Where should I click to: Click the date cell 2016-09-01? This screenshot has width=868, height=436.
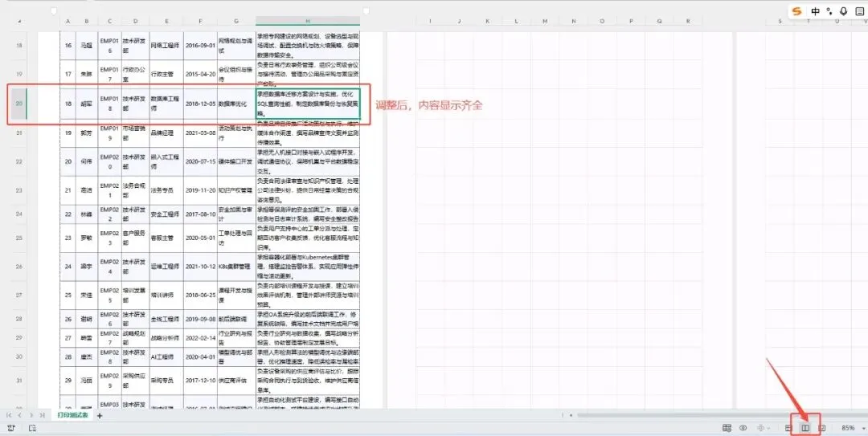[x=200, y=46]
